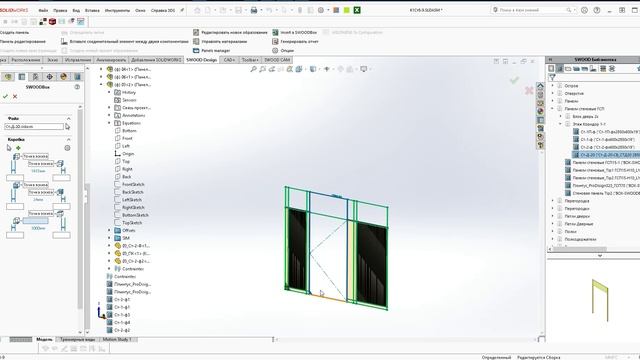Click the cursor pick icon beside the file field
This screenshot has height=360, width=640.
click(x=68, y=127)
